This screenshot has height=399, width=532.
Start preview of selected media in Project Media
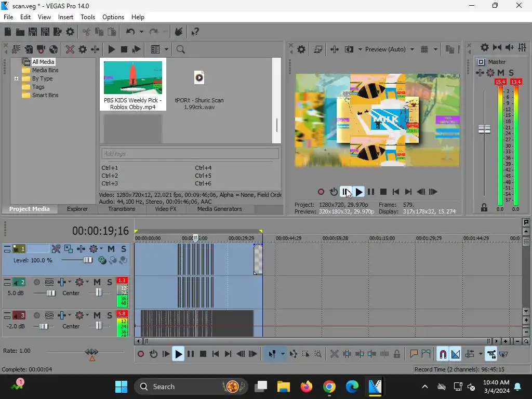click(x=111, y=49)
